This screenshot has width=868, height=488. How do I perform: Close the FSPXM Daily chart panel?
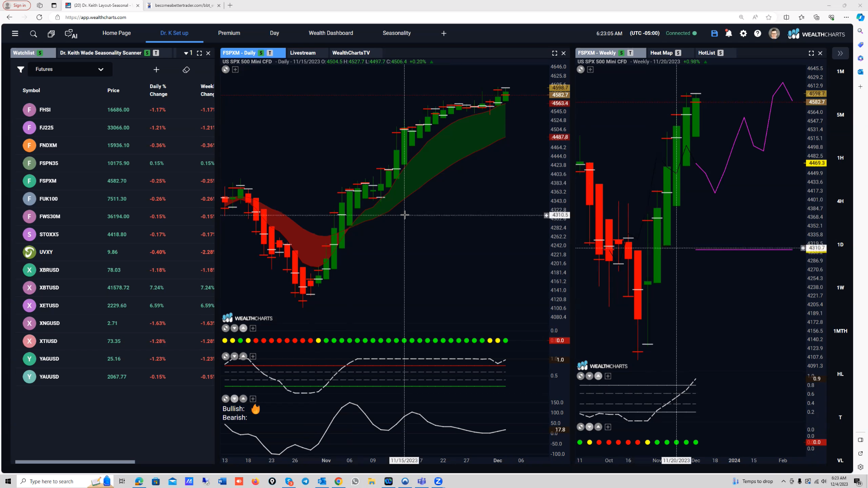pos(564,53)
